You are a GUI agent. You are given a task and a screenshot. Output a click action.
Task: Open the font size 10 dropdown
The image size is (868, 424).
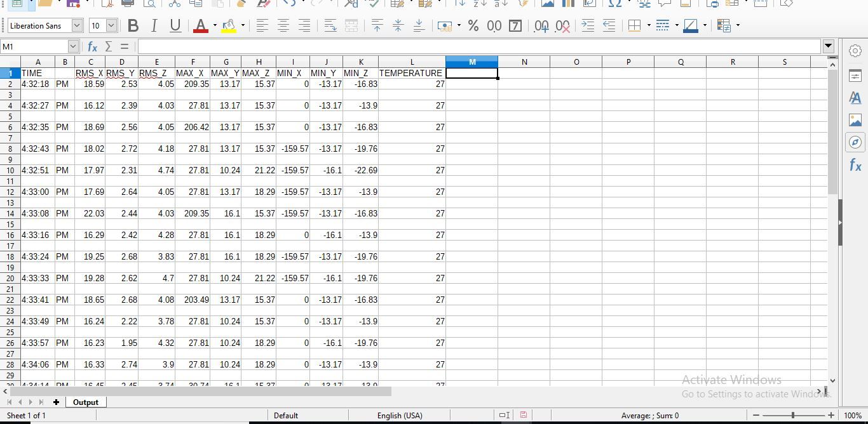click(x=112, y=26)
